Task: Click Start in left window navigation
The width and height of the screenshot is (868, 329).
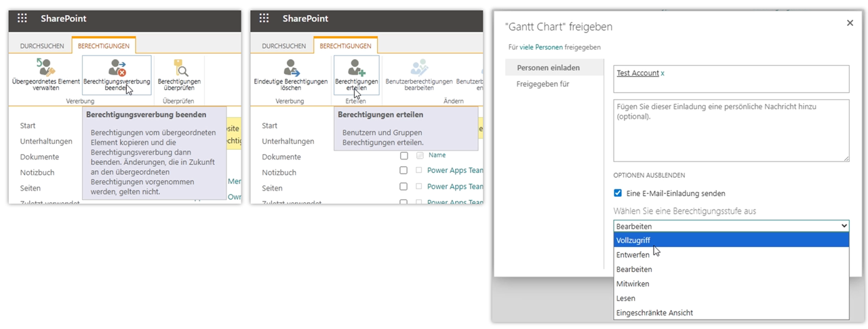Action: (28, 125)
